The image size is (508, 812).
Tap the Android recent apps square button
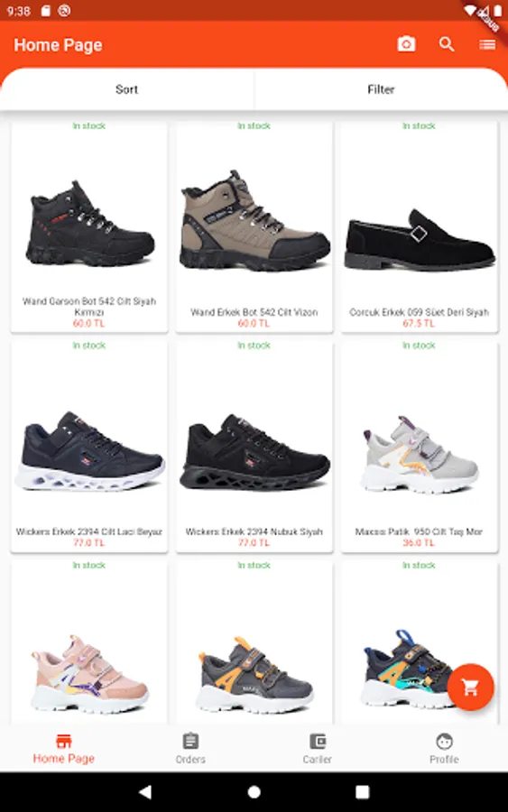coord(363,792)
